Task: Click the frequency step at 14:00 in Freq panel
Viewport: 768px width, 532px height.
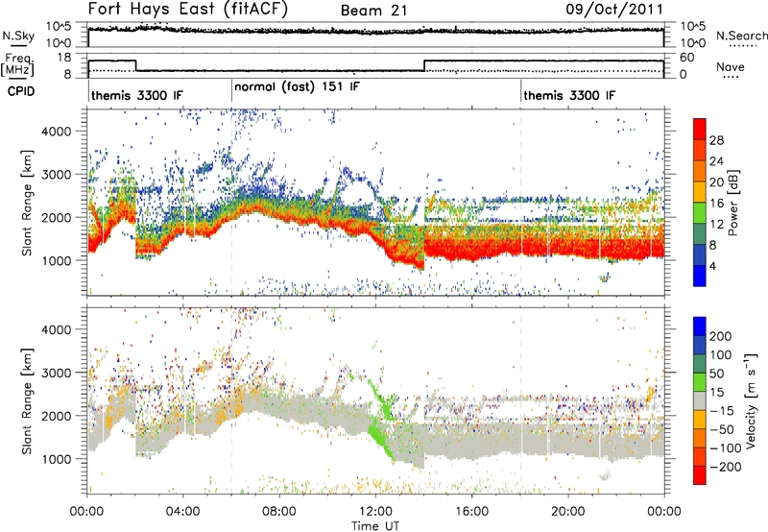Action: click(424, 65)
